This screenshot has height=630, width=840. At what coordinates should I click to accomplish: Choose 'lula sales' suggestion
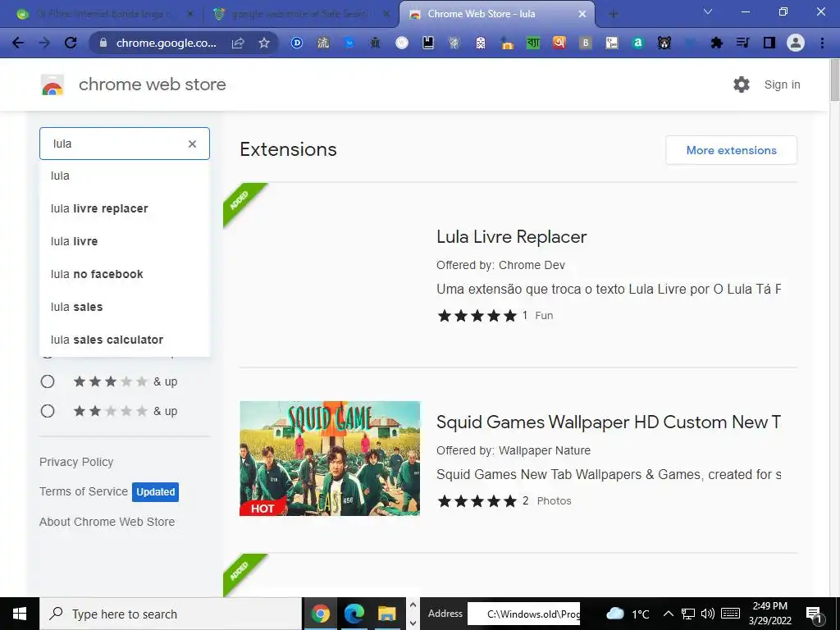point(125,307)
